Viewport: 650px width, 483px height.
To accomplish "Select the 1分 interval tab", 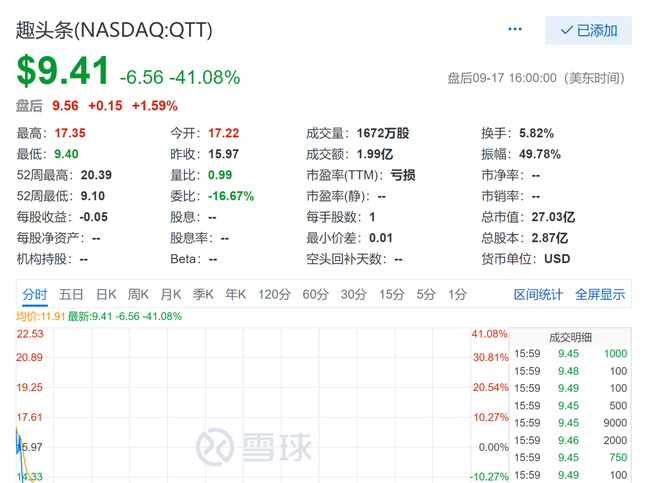I will click(x=457, y=294).
